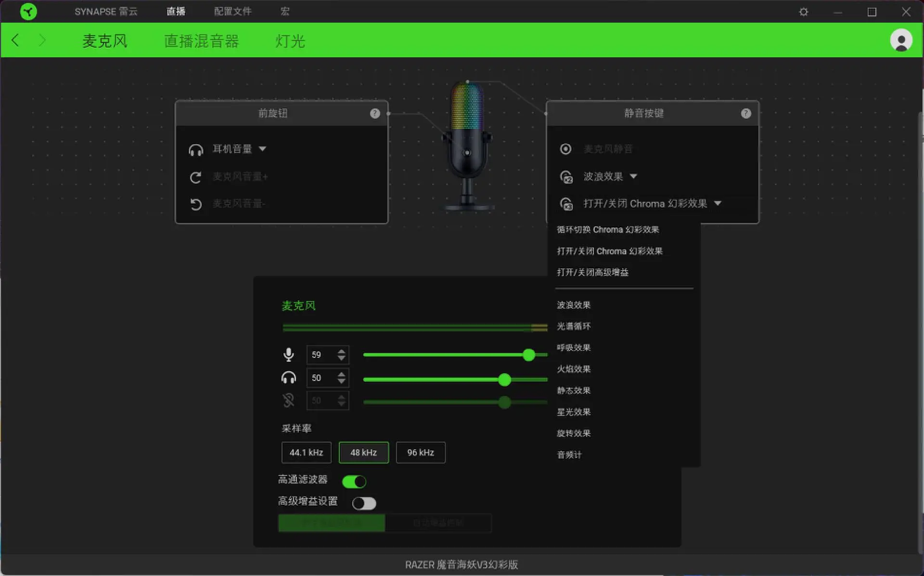Open help for 前旋钮 panel
924x576 pixels.
(x=375, y=113)
